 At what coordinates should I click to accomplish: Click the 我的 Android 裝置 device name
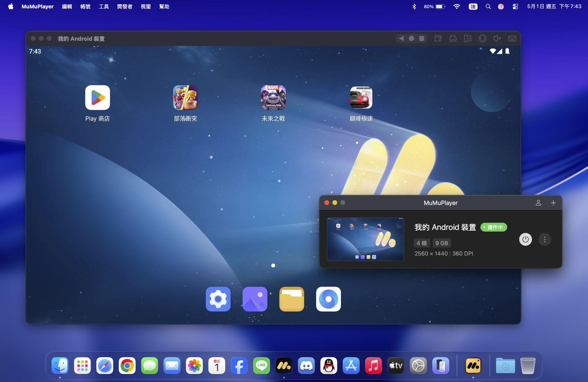pos(445,227)
